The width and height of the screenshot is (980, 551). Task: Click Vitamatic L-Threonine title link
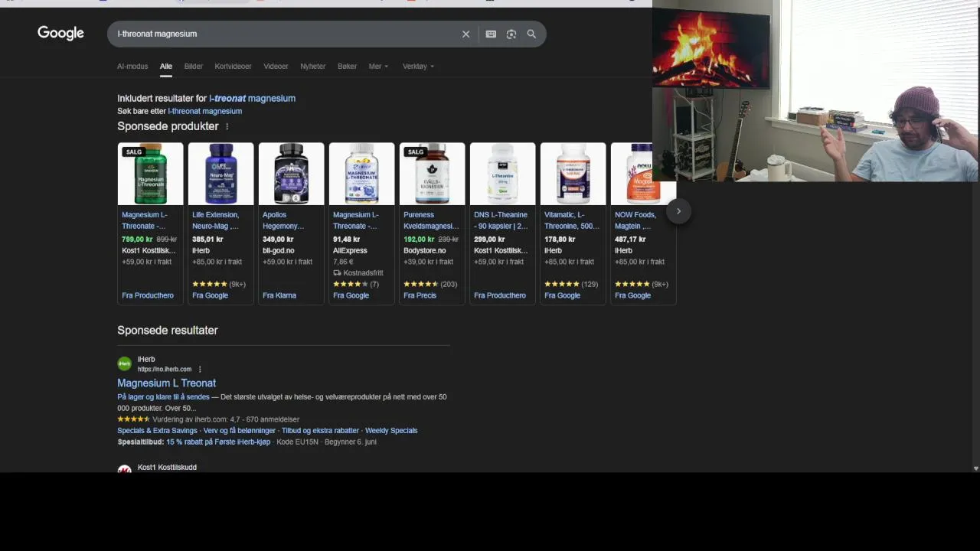571,220
